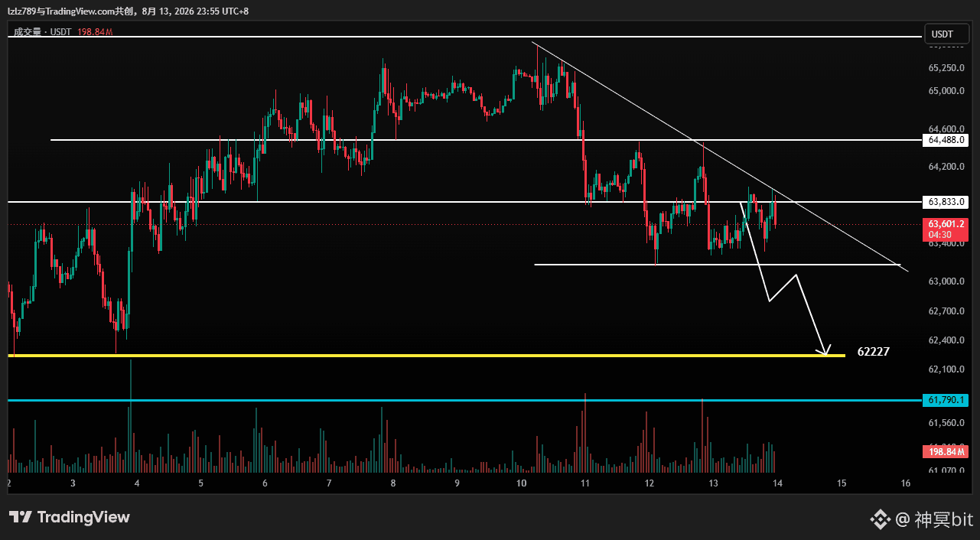The image size is (980, 540).
Task: Select the yellow horizontal support line
Action: tap(427, 356)
